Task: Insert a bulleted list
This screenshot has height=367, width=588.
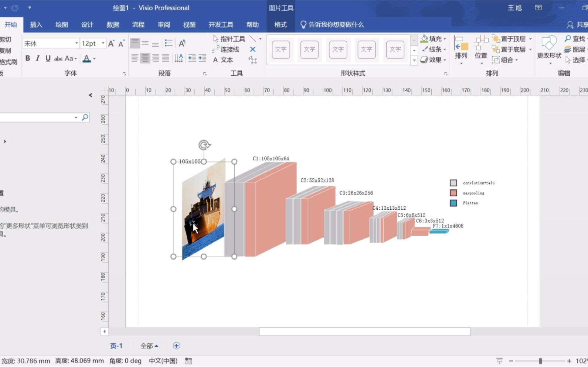Action: (169, 43)
